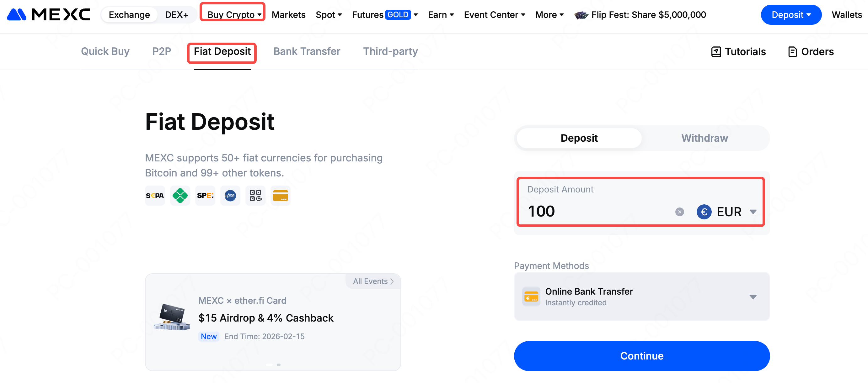868x383 pixels.
Task: Click the green clover payment icon
Action: point(180,196)
